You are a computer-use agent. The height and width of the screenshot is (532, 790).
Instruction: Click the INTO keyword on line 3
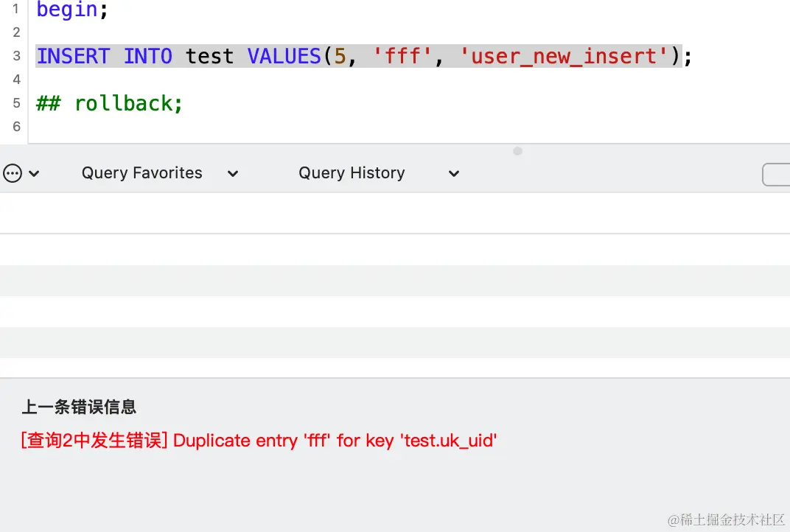coord(148,56)
